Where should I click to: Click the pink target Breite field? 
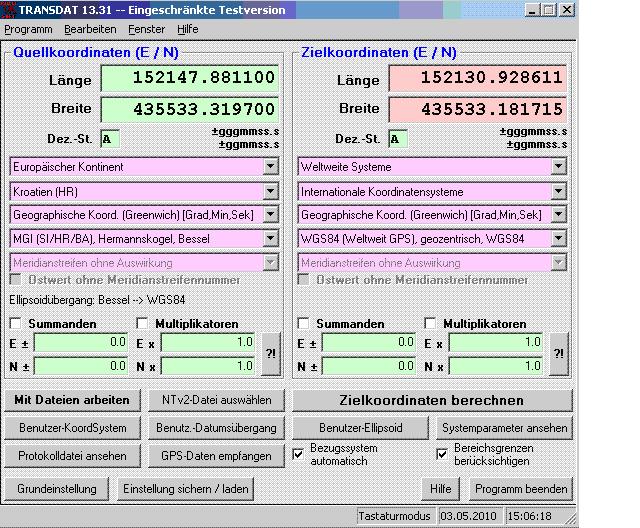tap(477, 108)
